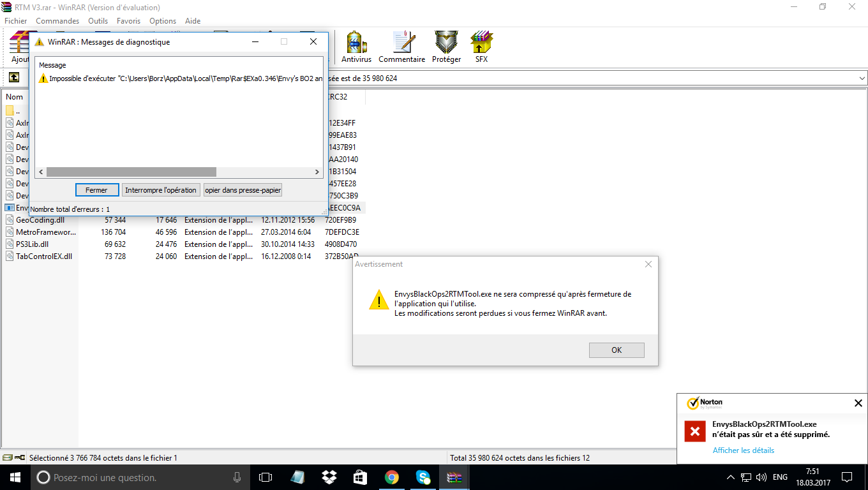Open Task View from taskbar
Viewport: 868px width, 490px height.
pyautogui.click(x=266, y=477)
